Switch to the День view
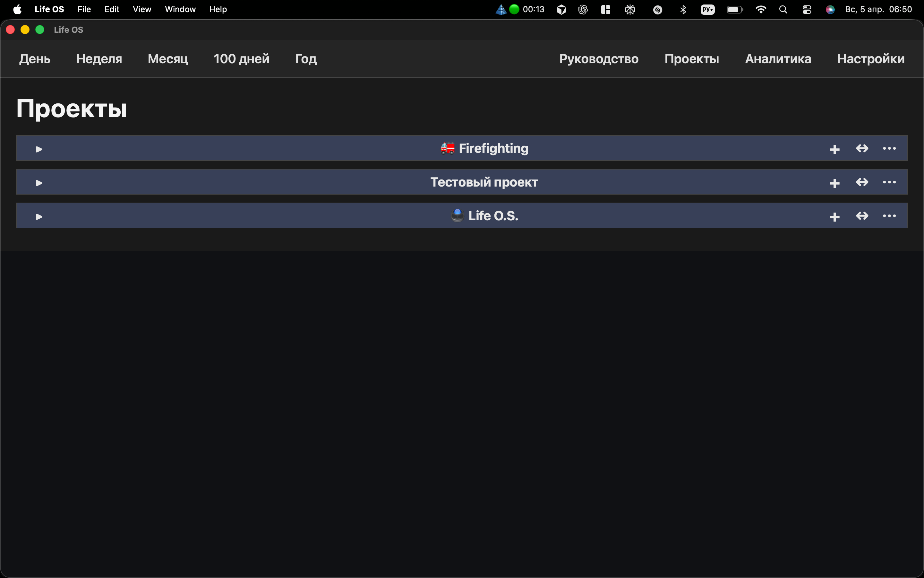 click(x=35, y=59)
